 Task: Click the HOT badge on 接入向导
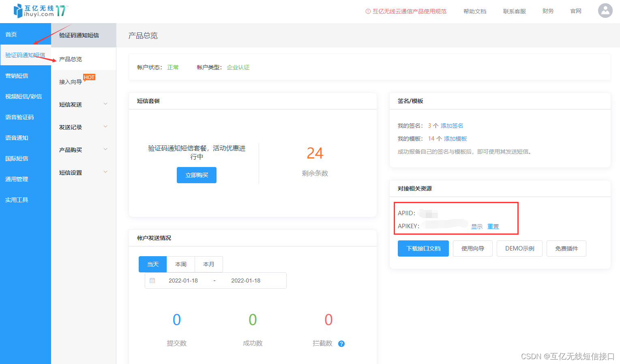(x=89, y=77)
